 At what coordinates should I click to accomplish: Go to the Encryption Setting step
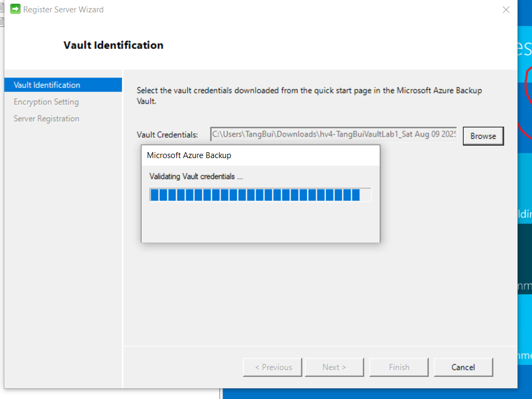46,102
